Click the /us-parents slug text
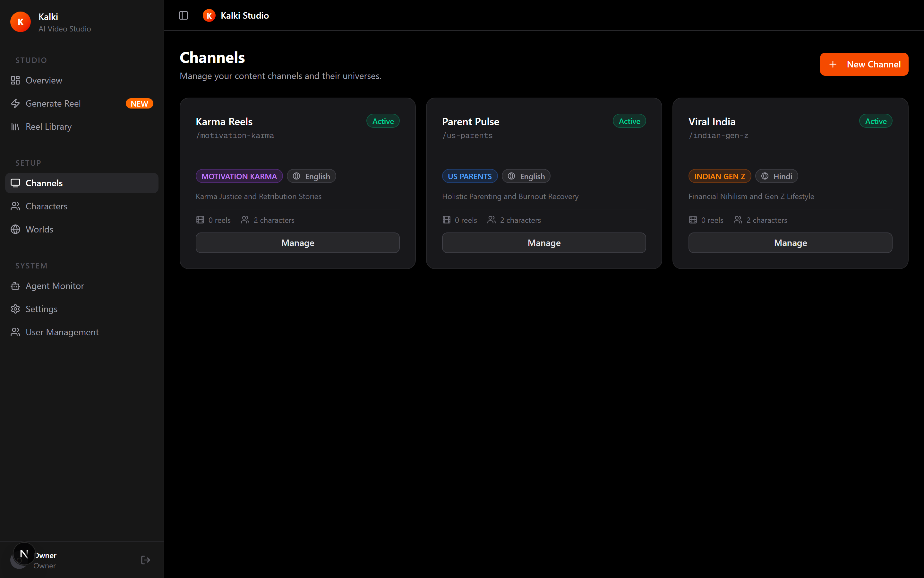This screenshot has height=578, width=924. 467,135
